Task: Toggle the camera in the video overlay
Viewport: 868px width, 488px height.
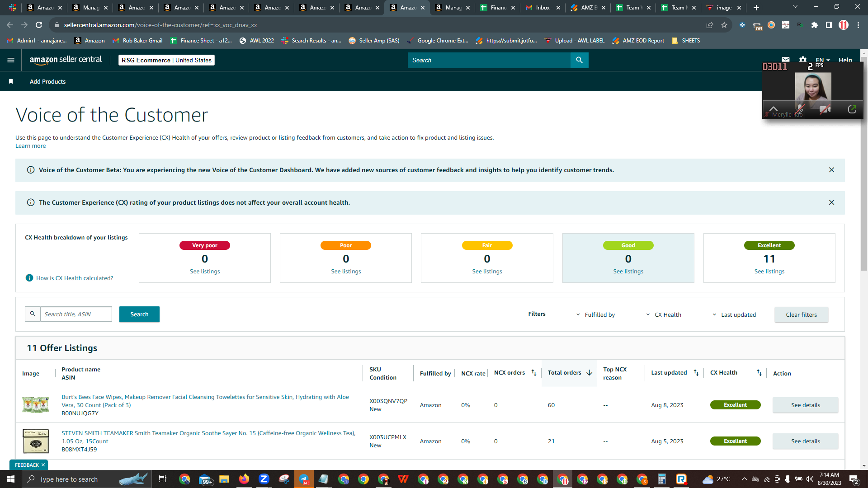Action: [x=825, y=109]
